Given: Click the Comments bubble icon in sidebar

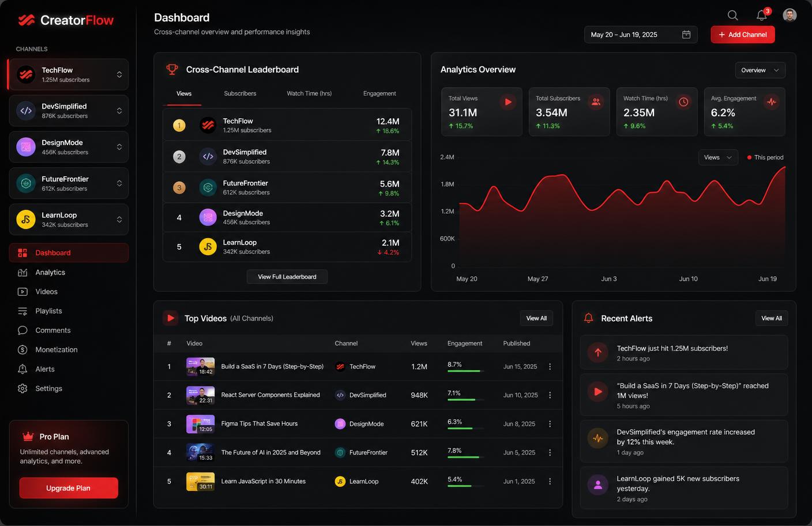Looking at the screenshot, I should [22, 330].
